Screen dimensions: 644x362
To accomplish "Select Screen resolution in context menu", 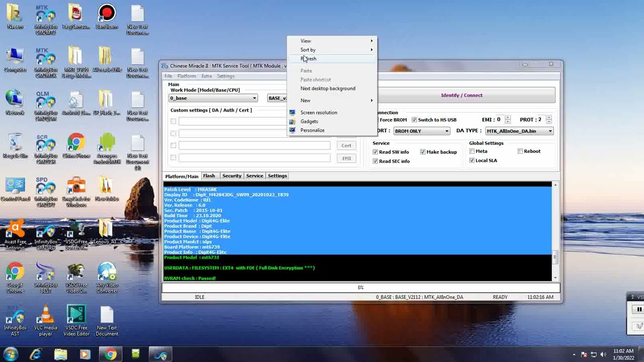I will (332, 113).
